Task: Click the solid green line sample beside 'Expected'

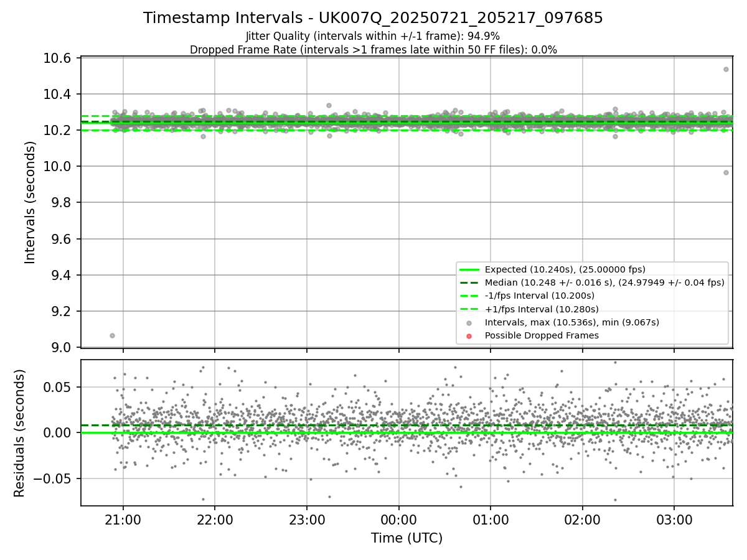Action: pyautogui.click(x=469, y=270)
